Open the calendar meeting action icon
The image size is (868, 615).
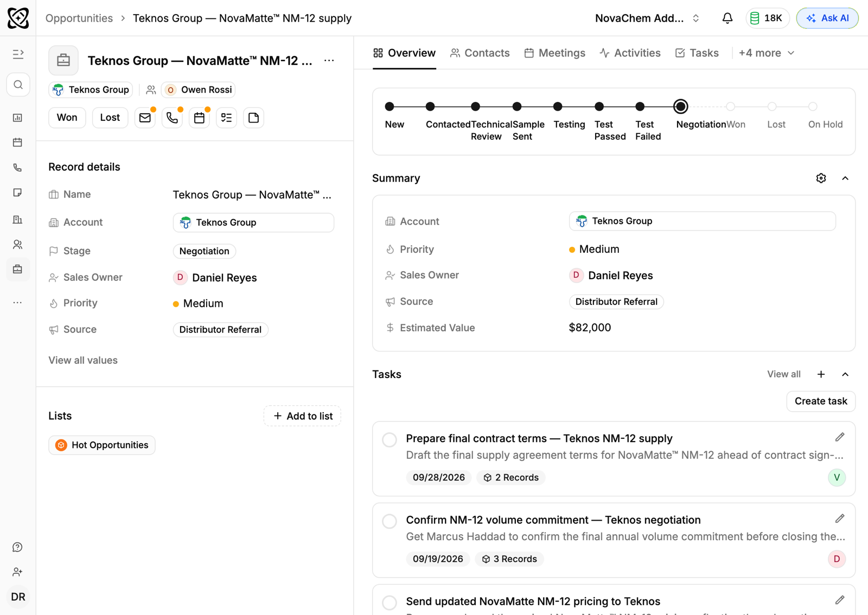click(199, 118)
